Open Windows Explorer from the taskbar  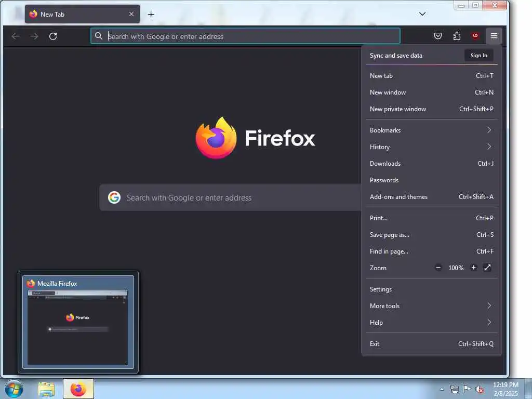(46, 389)
